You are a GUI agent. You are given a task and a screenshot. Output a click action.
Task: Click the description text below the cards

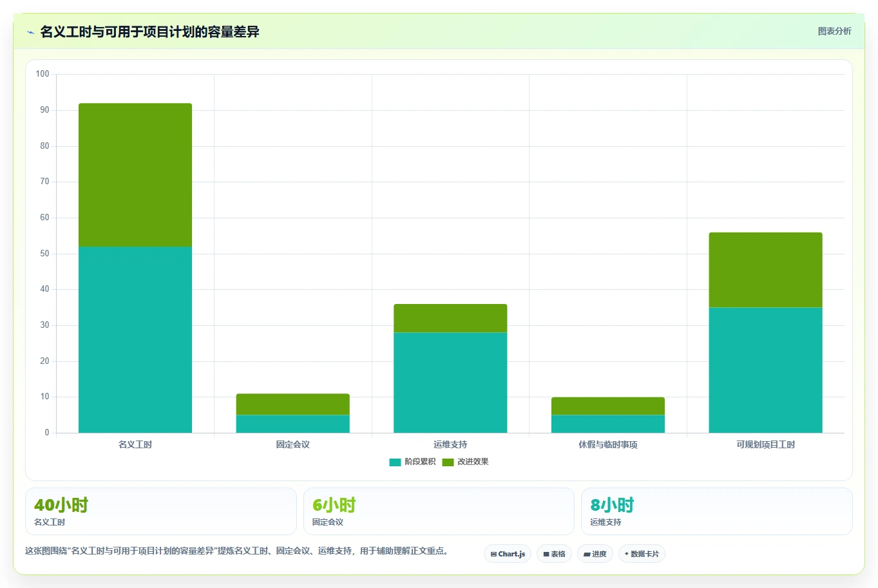click(x=237, y=551)
